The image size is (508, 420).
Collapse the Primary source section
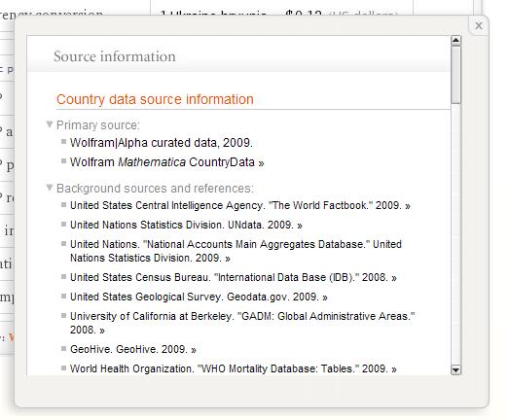tap(50, 124)
